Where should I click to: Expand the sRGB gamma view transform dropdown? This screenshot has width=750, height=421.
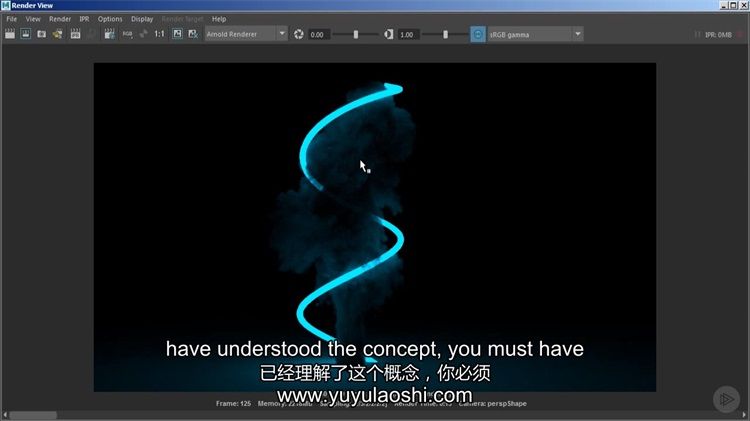click(535, 34)
